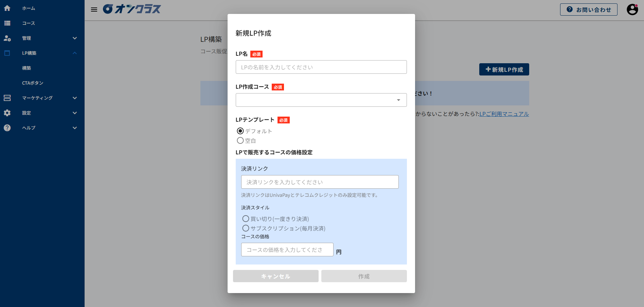Open the 設定 gear icon

coord(7,113)
